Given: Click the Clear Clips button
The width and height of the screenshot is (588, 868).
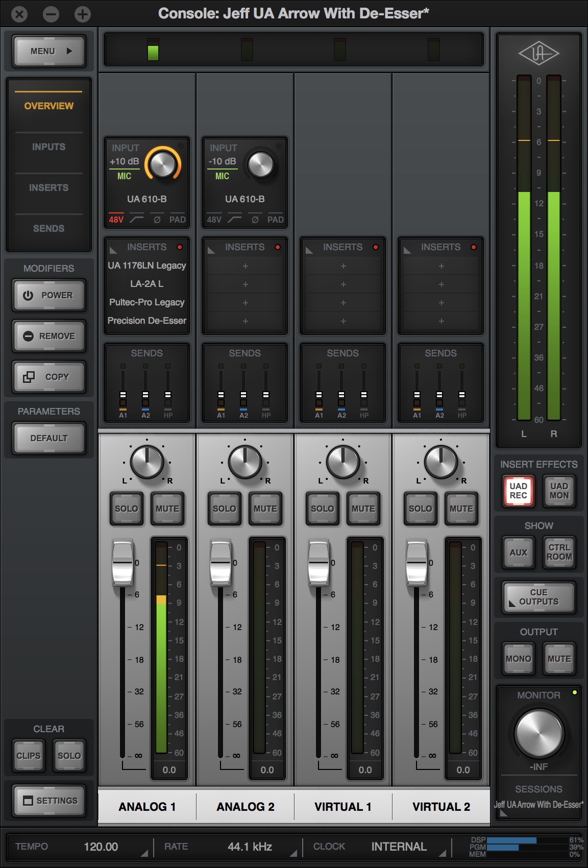Looking at the screenshot, I should coord(28,756).
